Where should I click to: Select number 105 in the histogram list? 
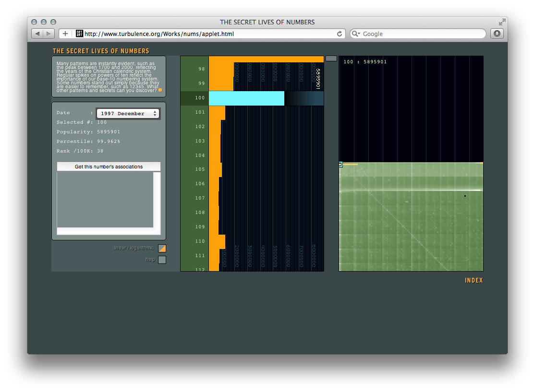pos(200,169)
